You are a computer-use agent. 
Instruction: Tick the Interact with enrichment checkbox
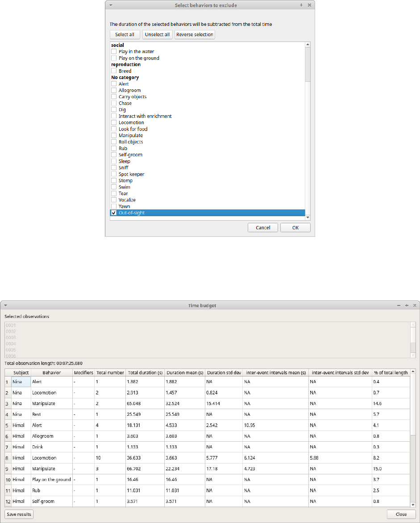point(114,116)
